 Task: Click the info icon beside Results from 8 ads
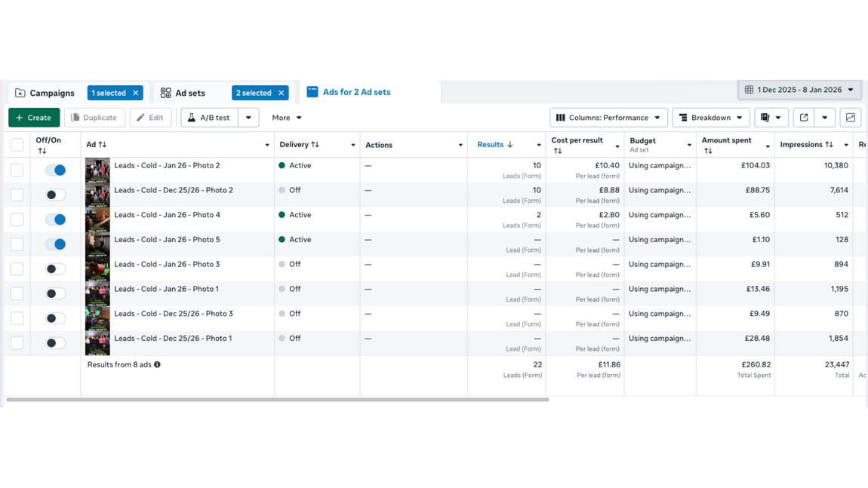click(x=157, y=365)
